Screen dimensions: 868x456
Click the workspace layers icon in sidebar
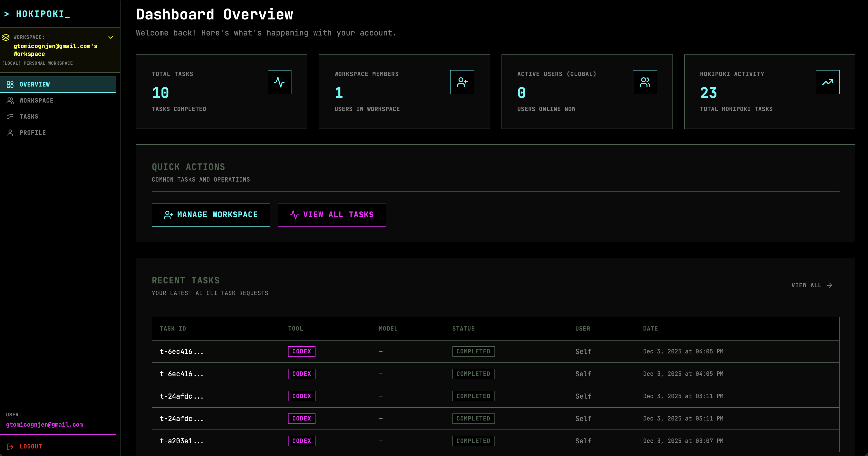[6, 37]
